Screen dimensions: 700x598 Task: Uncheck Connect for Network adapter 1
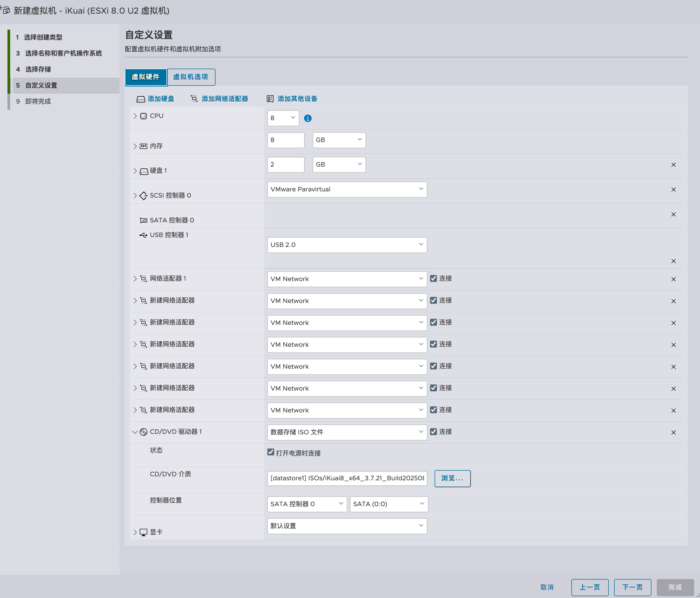(433, 278)
